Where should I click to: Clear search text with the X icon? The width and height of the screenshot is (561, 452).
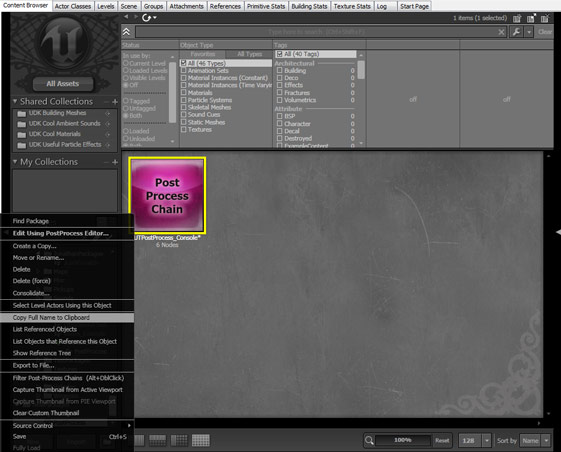coord(502,32)
